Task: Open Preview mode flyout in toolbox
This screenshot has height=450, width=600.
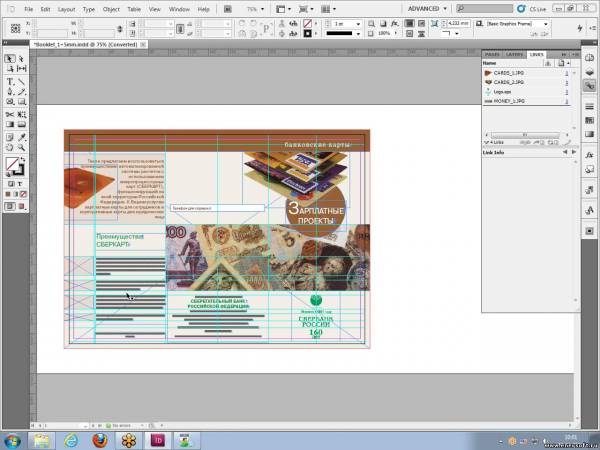Action: tap(22, 206)
